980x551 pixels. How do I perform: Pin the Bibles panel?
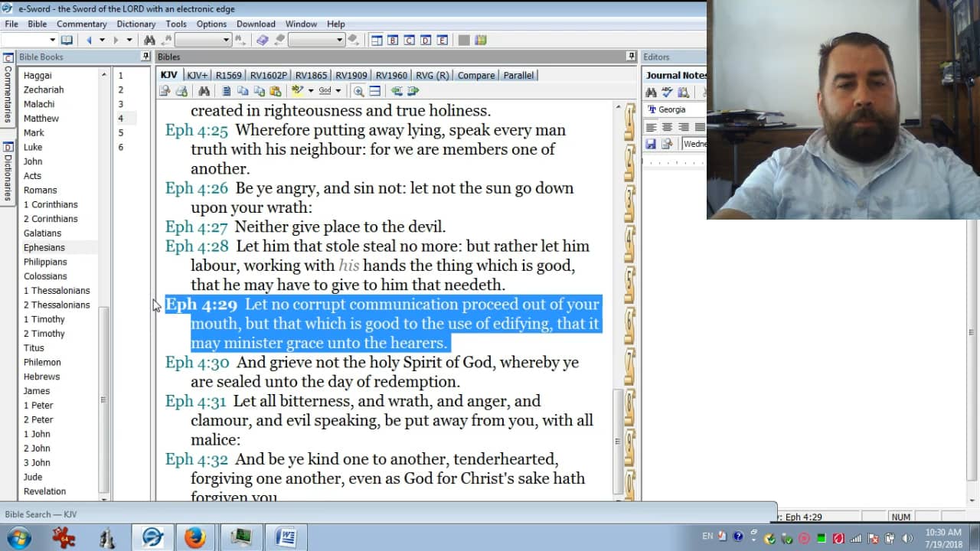pos(631,57)
